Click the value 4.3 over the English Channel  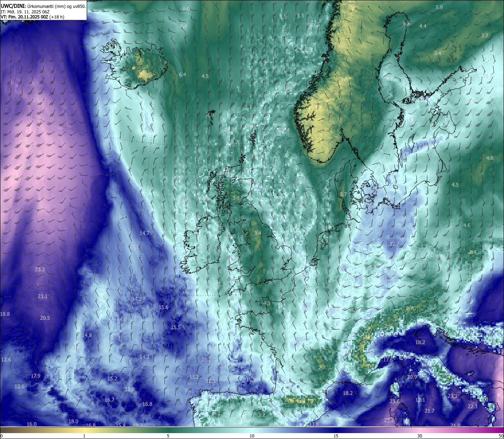[x=267, y=303]
